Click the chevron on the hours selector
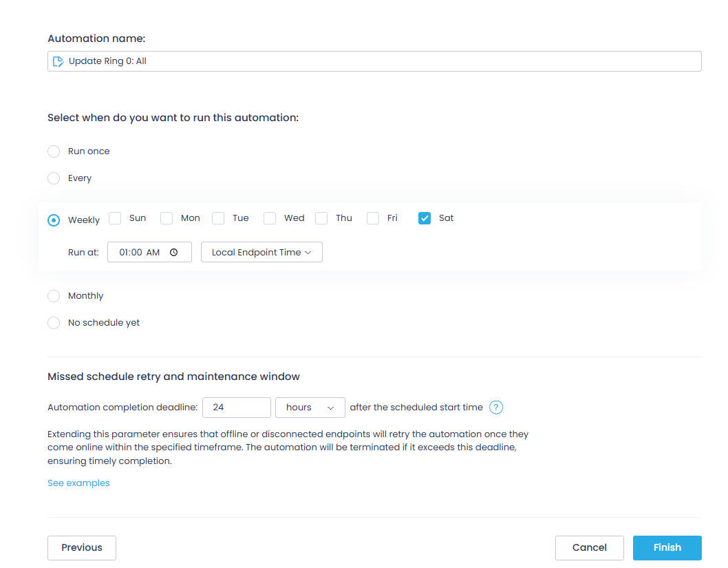728x568 pixels. (x=330, y=408)
